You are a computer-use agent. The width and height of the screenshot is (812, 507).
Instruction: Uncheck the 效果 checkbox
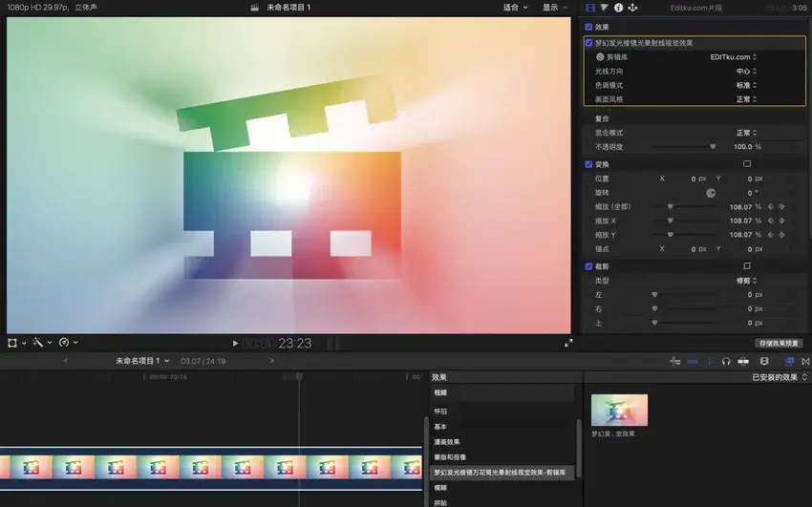coord(589,28)
